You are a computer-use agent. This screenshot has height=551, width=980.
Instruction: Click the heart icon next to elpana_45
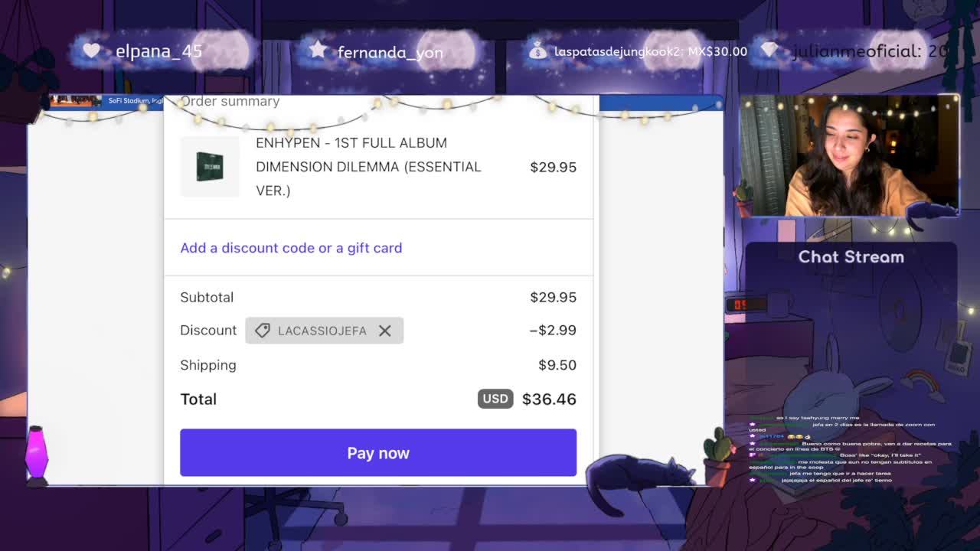coord(92,51)
